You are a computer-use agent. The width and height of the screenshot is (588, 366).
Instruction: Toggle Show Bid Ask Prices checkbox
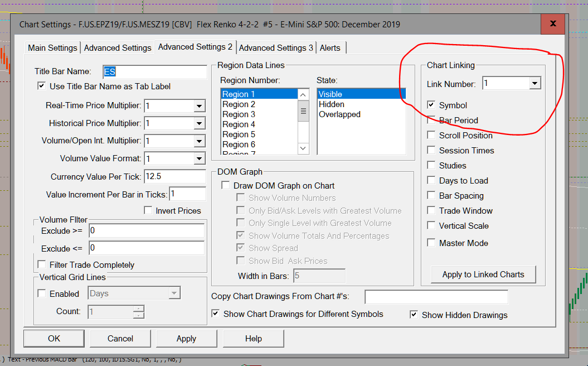(x=240, y=261)
